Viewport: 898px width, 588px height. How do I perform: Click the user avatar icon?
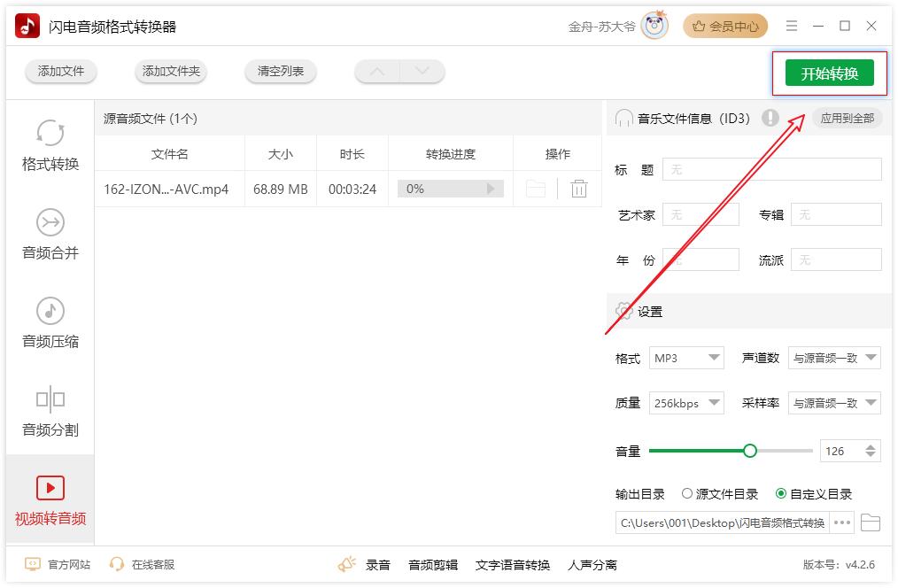pos(655,27)
